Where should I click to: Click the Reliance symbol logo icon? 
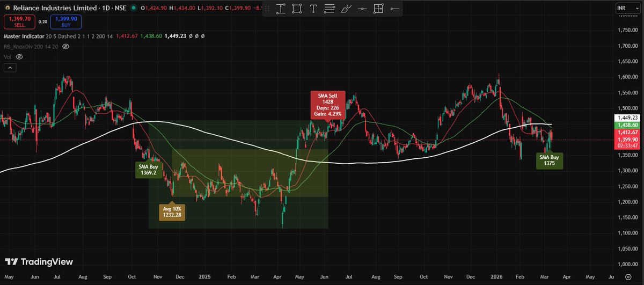coord(8,8)
